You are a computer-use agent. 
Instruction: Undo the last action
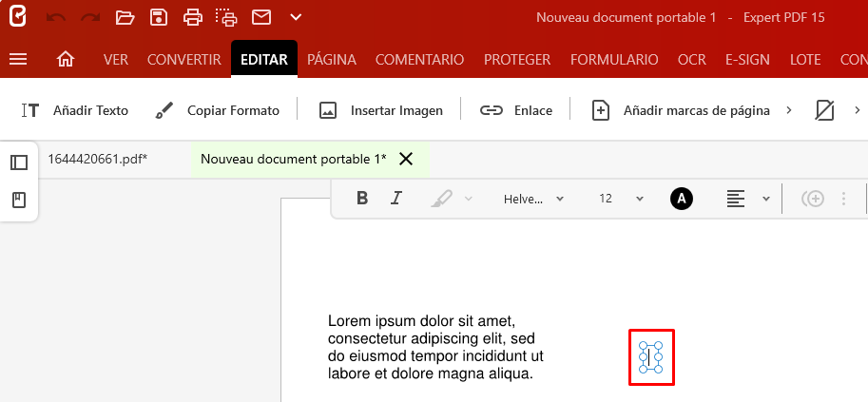(x=55, y=18)
